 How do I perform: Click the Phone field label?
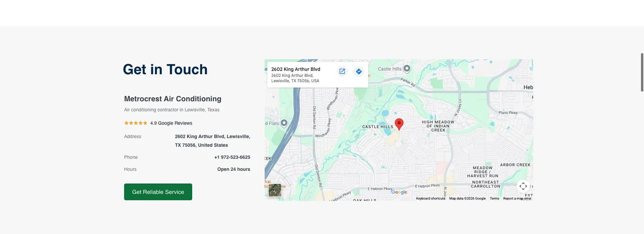point(131,157)
